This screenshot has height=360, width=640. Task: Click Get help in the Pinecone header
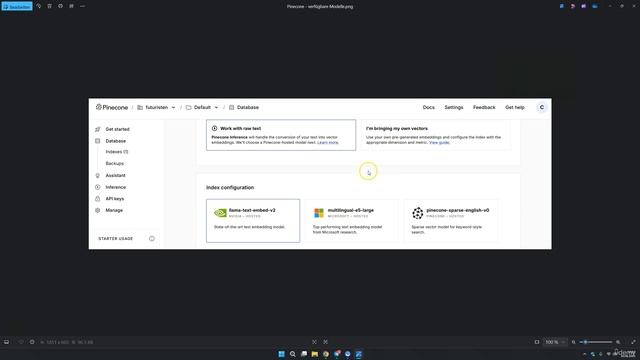coord(515,107)
